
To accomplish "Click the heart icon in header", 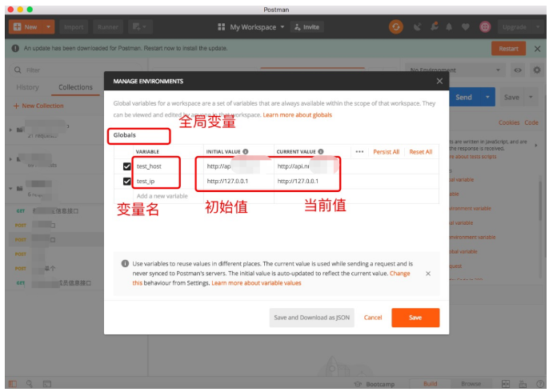I will [x=465, y=27].
